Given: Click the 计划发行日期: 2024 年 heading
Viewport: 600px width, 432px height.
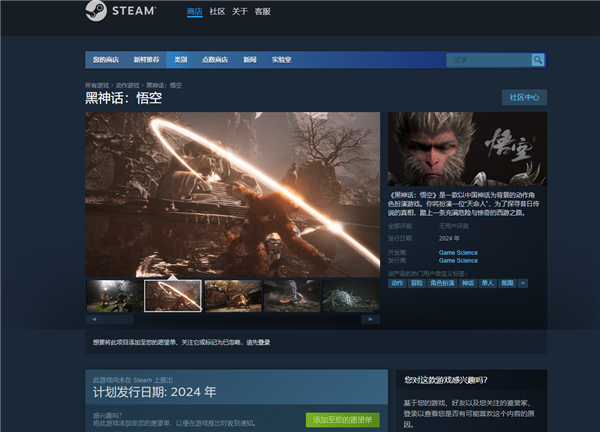Looking at the screenshot, I should 155,392.
